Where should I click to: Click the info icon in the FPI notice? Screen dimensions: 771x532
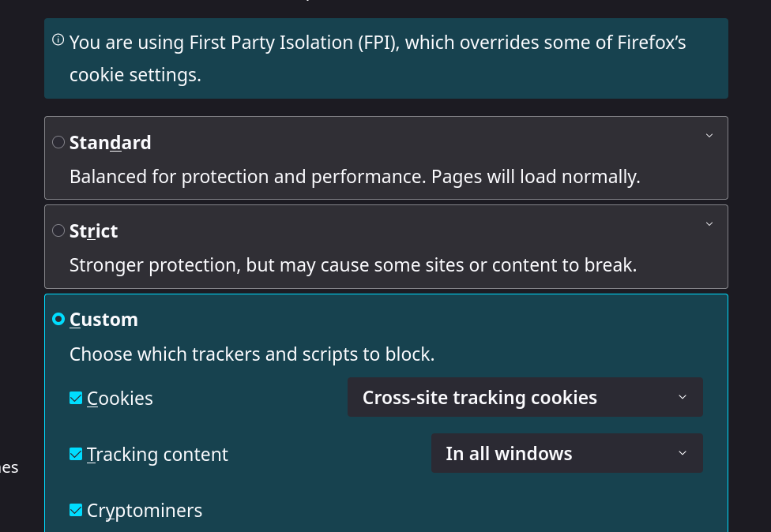(58, 39)
